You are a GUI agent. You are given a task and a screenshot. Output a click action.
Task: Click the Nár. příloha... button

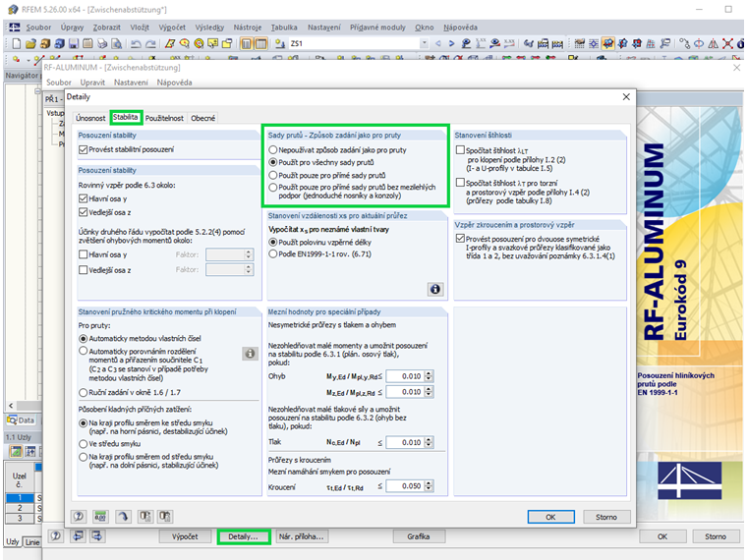[302, 536]
